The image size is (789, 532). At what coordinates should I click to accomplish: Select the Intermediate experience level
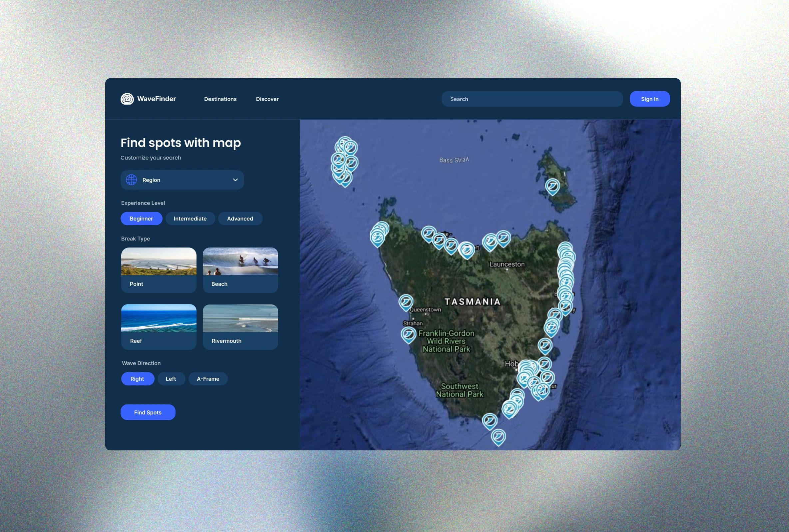[190, 219]
